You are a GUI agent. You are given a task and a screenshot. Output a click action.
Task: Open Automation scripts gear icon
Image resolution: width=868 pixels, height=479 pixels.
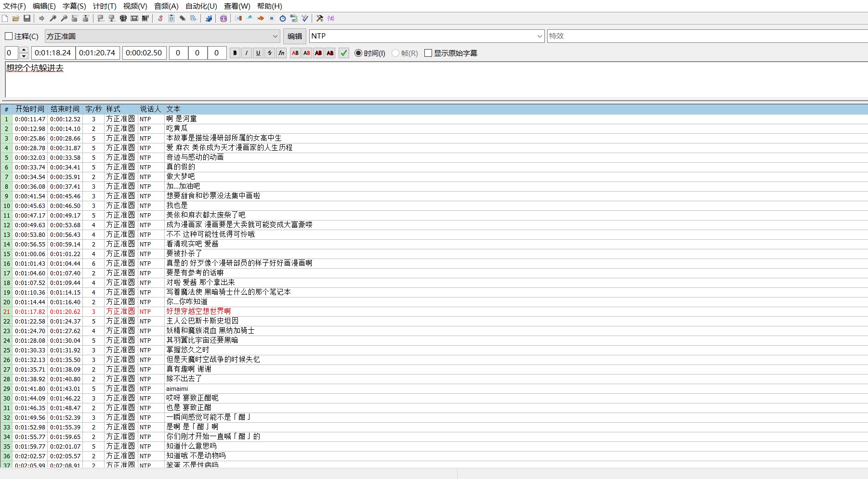[x=209, y=18]
